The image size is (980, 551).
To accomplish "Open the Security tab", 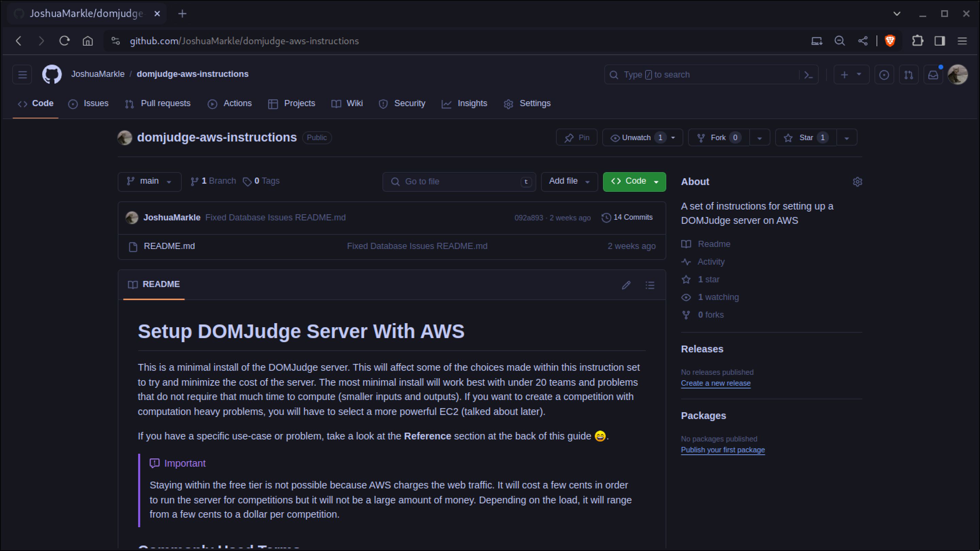I will pos(402,103).
